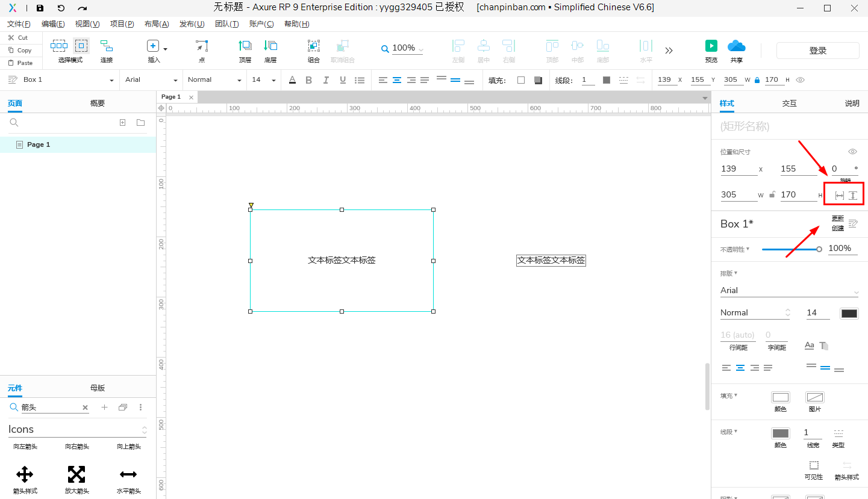Select the Point (点) tool
The height and width of the screenshot is (499, 868).
[x=202, y=46]
